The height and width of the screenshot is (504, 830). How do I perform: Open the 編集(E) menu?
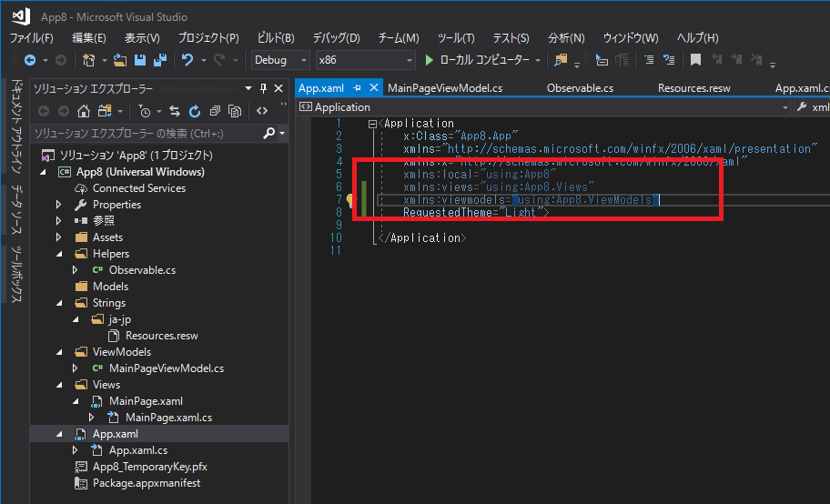[89, 38]
